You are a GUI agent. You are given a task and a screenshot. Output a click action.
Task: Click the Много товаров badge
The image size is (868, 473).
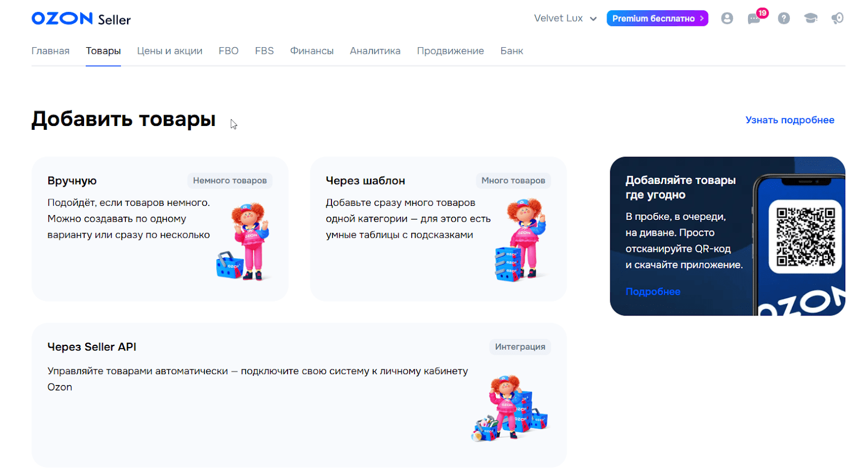[513, 181]
